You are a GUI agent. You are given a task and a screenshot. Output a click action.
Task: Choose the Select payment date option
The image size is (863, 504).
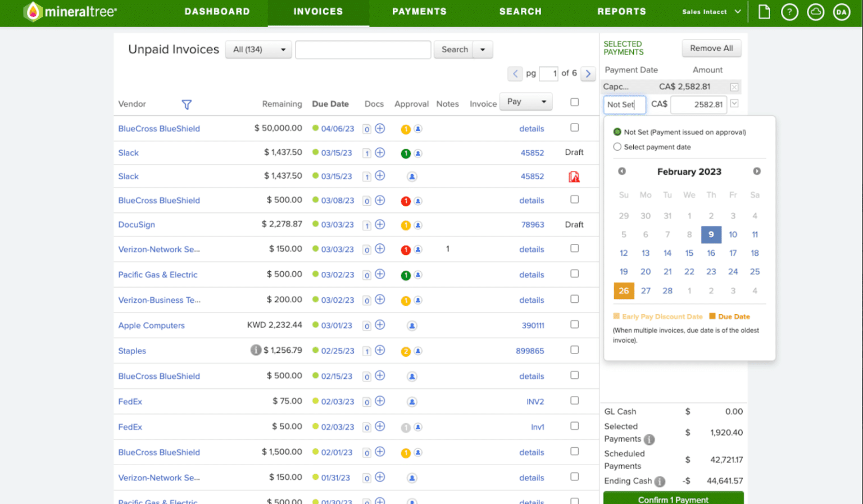tap(617, 147)
